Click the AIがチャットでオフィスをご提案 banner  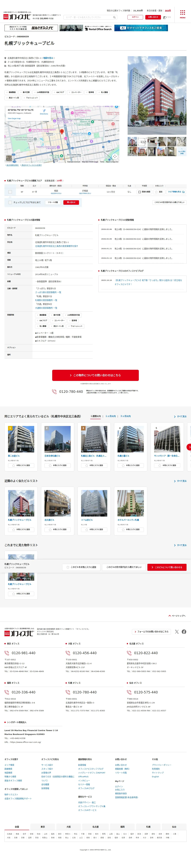pyautogui.click(x=141, y=28)
